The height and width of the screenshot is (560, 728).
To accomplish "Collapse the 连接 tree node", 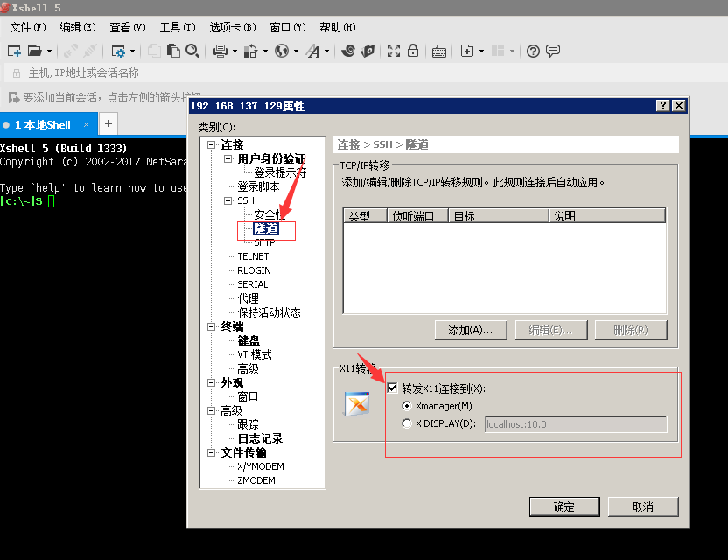I will [211, 145].
